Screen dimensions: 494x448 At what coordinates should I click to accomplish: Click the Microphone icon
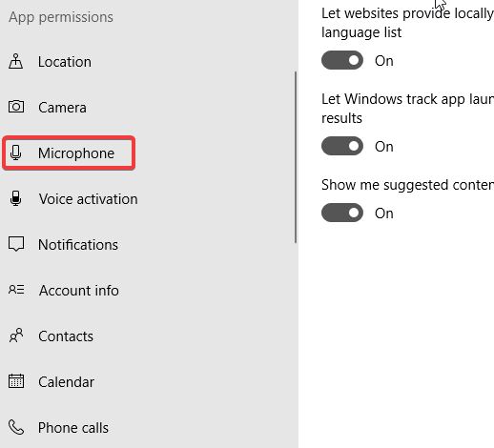pyautogui.click(x=15, y=153)
